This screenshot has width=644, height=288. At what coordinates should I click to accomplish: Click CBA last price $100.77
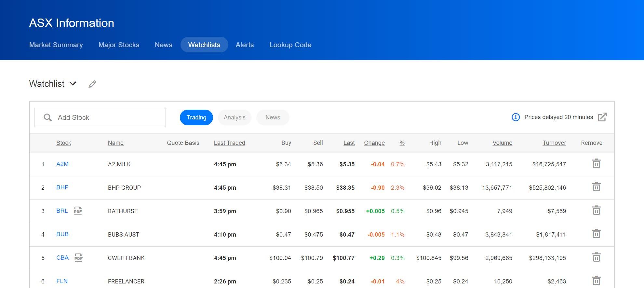[x=344, y=258]
